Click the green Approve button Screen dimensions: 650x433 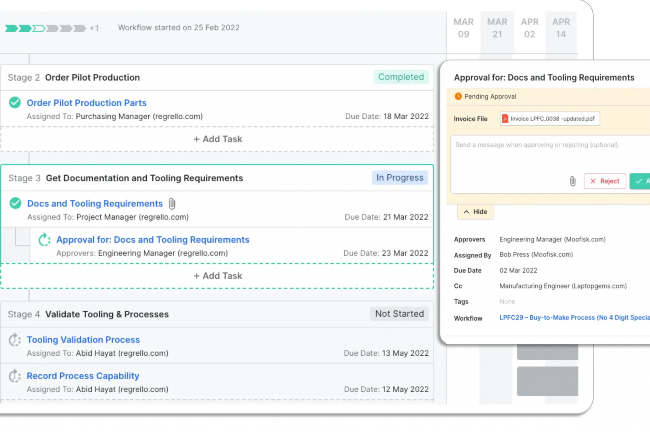pyautogui.click(x=640, y=181)
